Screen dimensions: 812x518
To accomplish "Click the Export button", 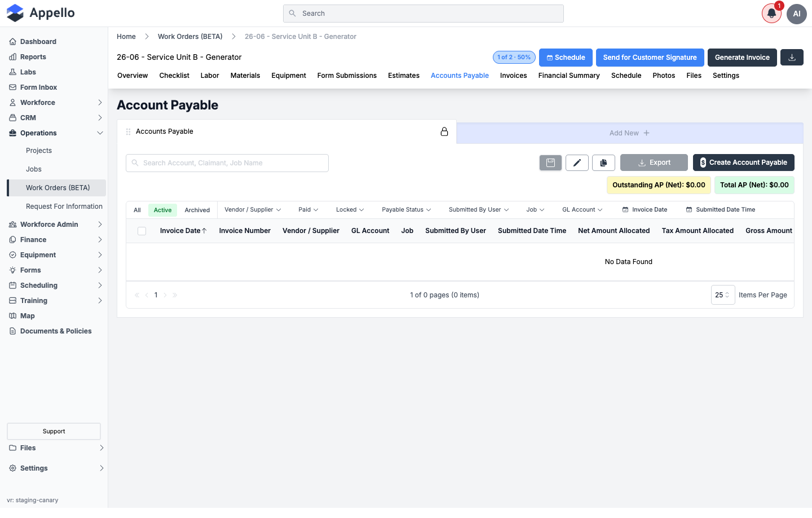I will point(654,163).
